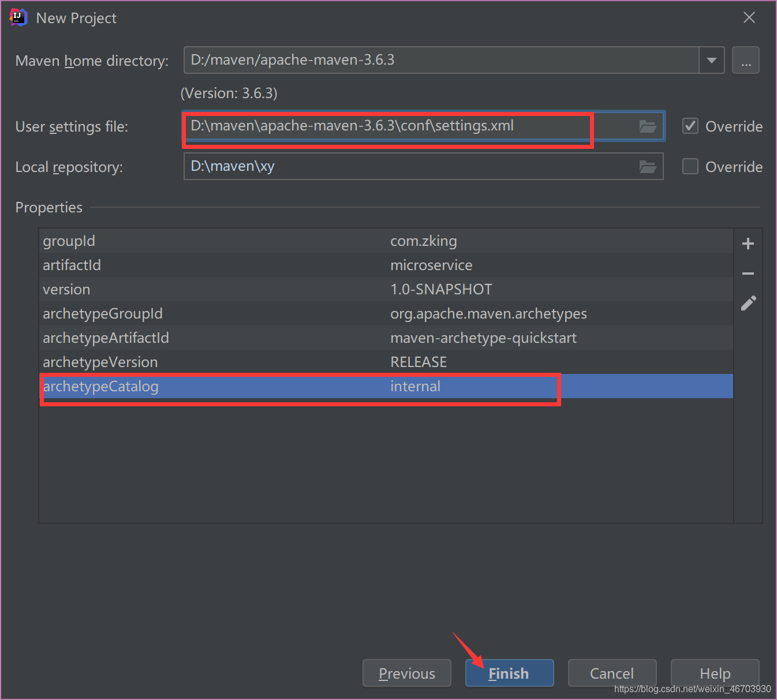Open Help for the dialog
Image resolution: width=777 pixels, height=700 pixels.
[715, 673]
